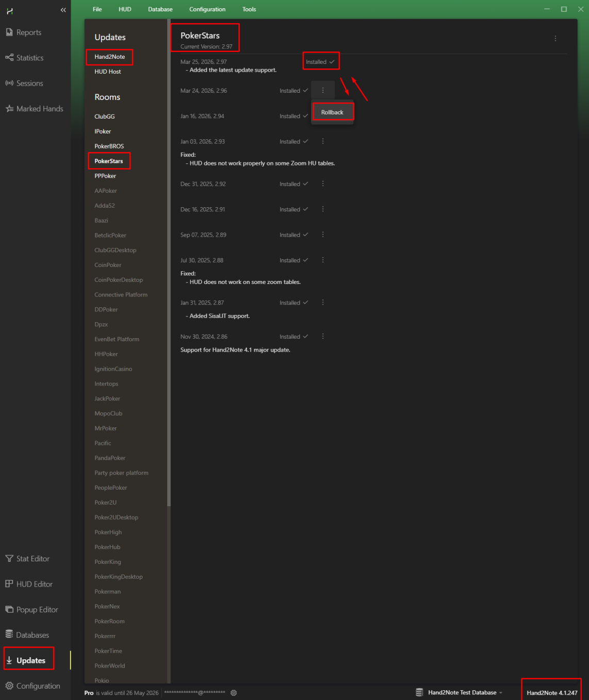Click the database icon in status bar
Image resolution: width=589 pixels, height=700 pixels.
click(419, 692)
